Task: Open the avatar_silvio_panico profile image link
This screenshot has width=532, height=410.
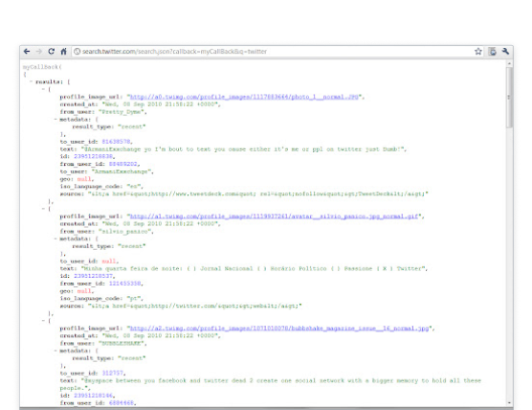Action: click(x=275, y=216)
